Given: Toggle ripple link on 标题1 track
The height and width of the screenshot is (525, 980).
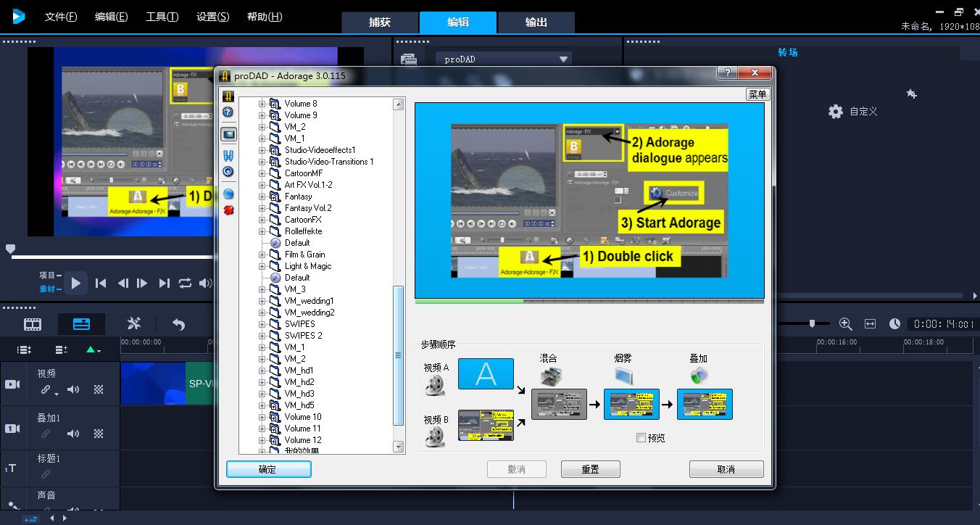Looking at the screenshot, I should click(46, 474).
